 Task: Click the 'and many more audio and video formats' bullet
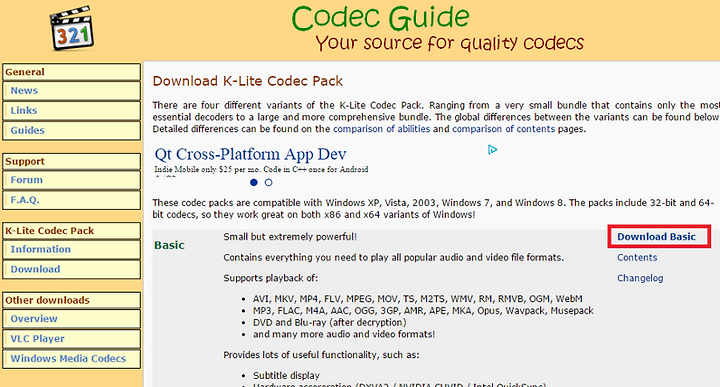point(344,334)
